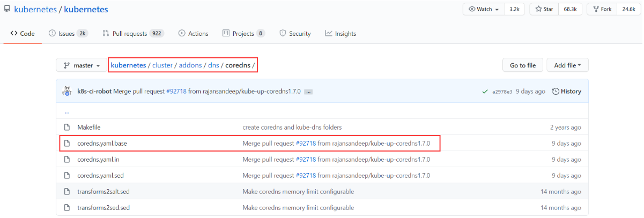Open the Makefile file
Screen dimensions: 644x218
point(89,127)
